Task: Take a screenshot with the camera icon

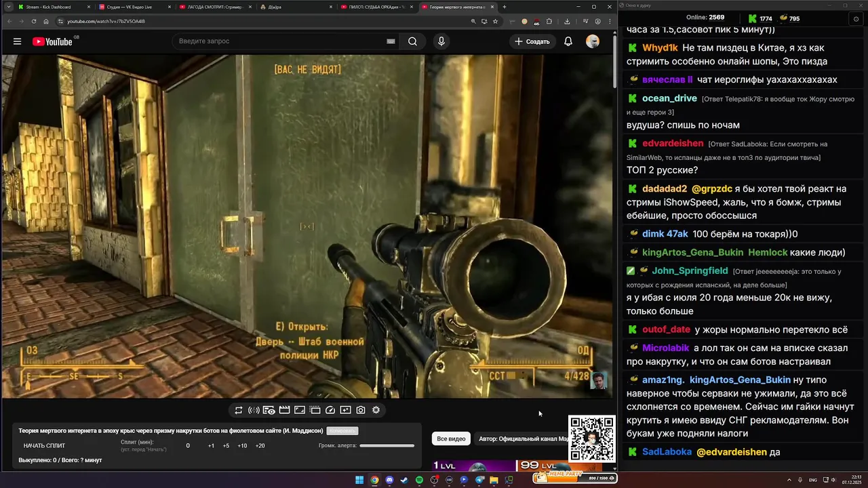Action: (x=361, y=410)
